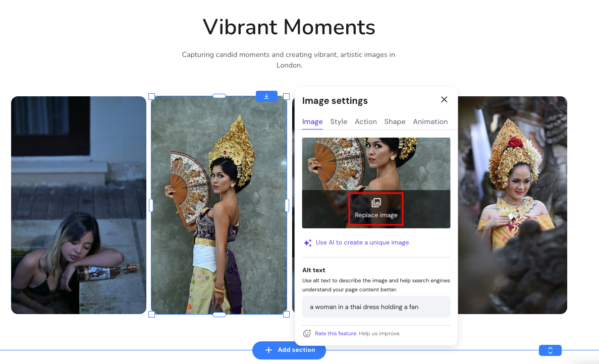Click the Replace image icon in the preview
The width and height of the screenshot is (599, 364).
375,202
